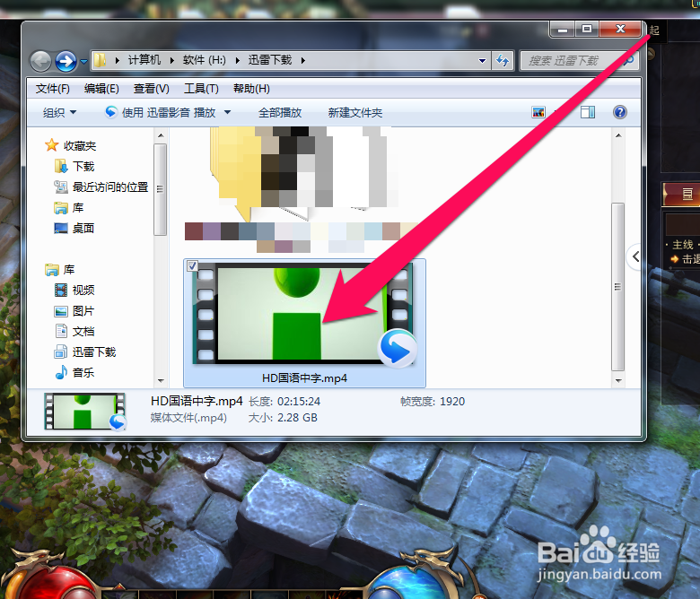Open the 编辑(E) menu
This screenshot has height=599, width=700.
pyautogui.click(x=101, y=89)
